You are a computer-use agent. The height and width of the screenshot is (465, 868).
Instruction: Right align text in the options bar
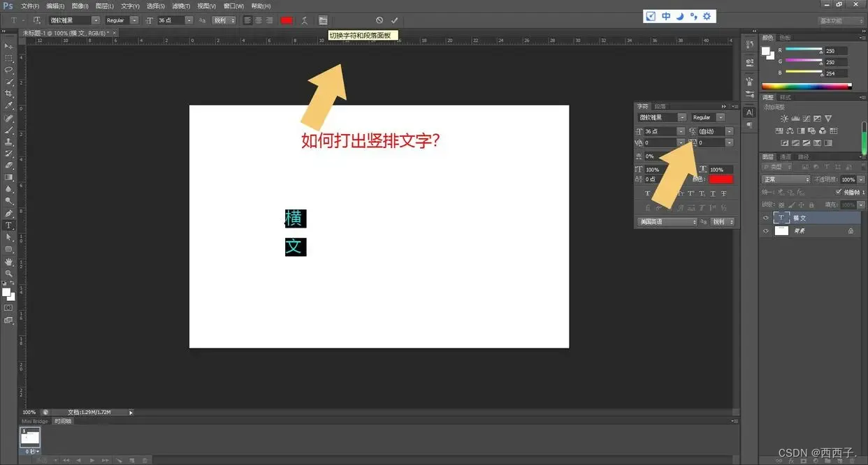[x=269, y=20]
